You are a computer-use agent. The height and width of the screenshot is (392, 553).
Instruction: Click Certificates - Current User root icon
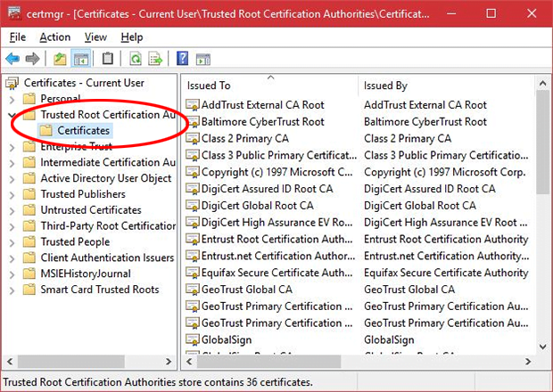tap(12, 83)
